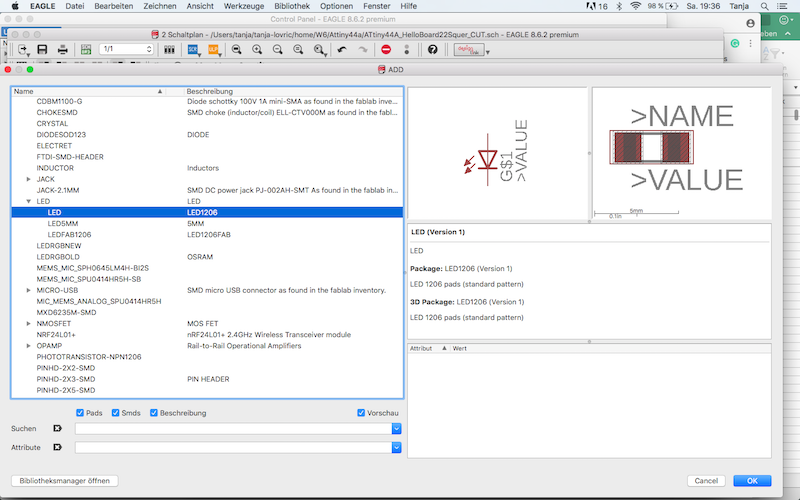
Task: Expand the NMOSFET tree node
Action: [29, 323]
